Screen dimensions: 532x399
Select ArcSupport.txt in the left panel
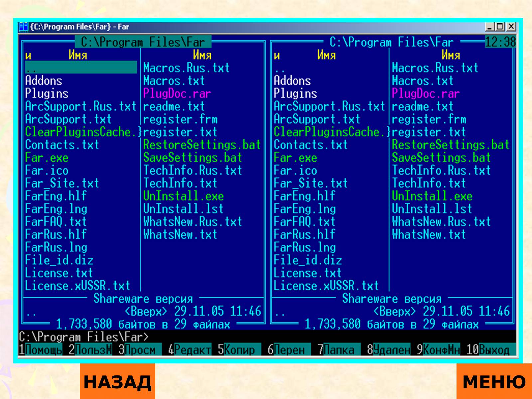pyautogui.click(x=68, y=119)
